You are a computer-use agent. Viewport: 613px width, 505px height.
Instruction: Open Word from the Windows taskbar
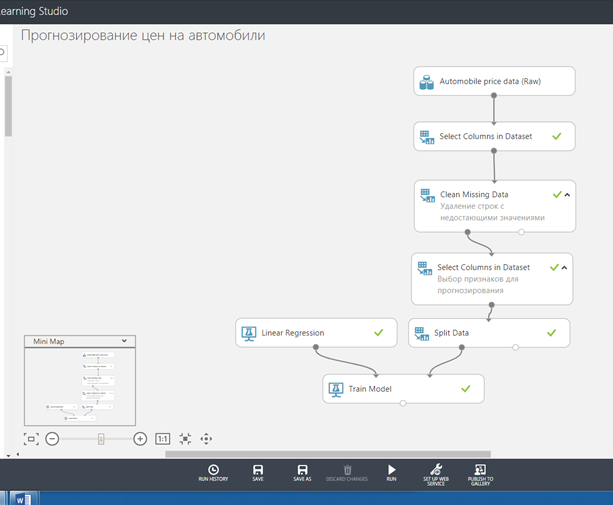click(22, 497)
